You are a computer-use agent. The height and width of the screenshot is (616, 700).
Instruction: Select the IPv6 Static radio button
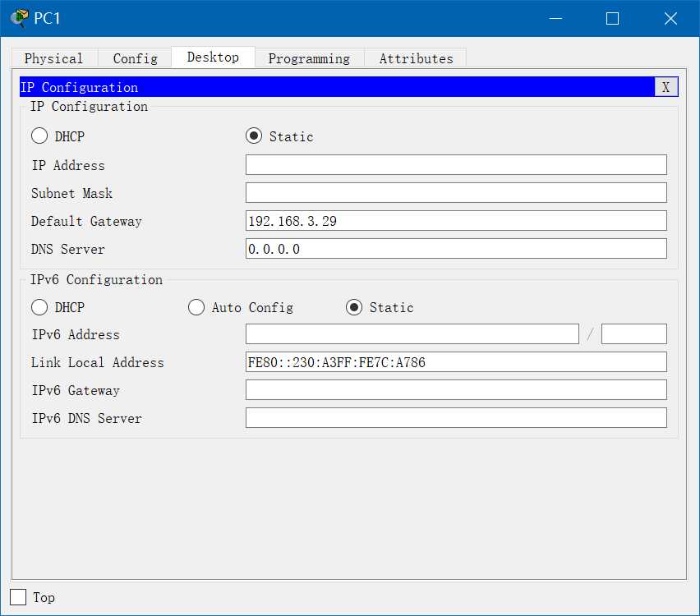point(354,307)
